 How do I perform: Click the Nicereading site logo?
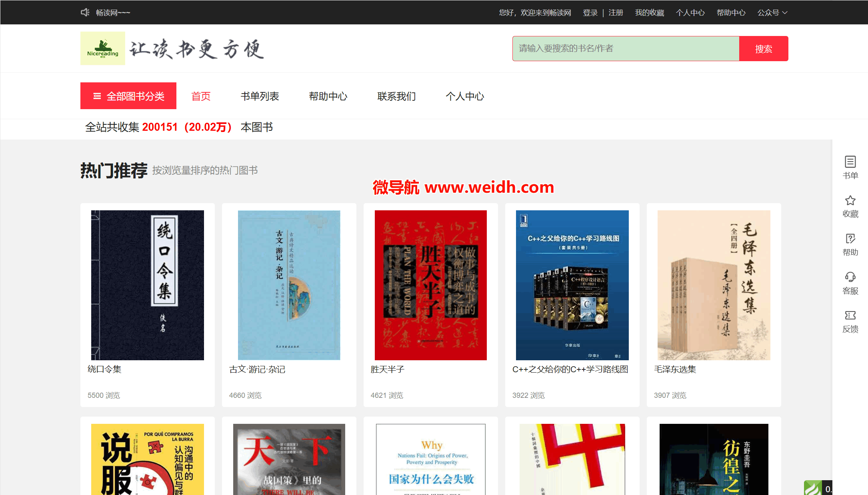click(103, 48)
